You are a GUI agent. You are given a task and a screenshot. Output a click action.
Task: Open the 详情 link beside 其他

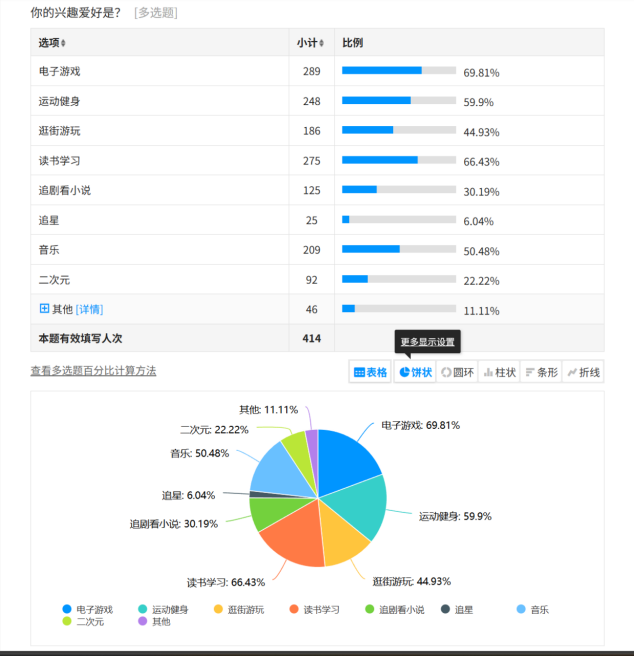click(89, 310)
